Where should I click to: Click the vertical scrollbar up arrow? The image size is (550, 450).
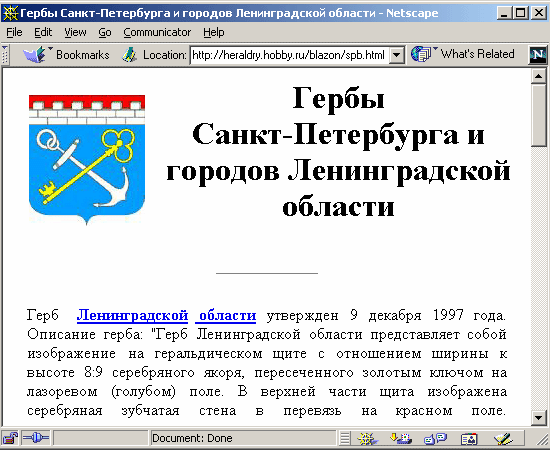point(538,76)
